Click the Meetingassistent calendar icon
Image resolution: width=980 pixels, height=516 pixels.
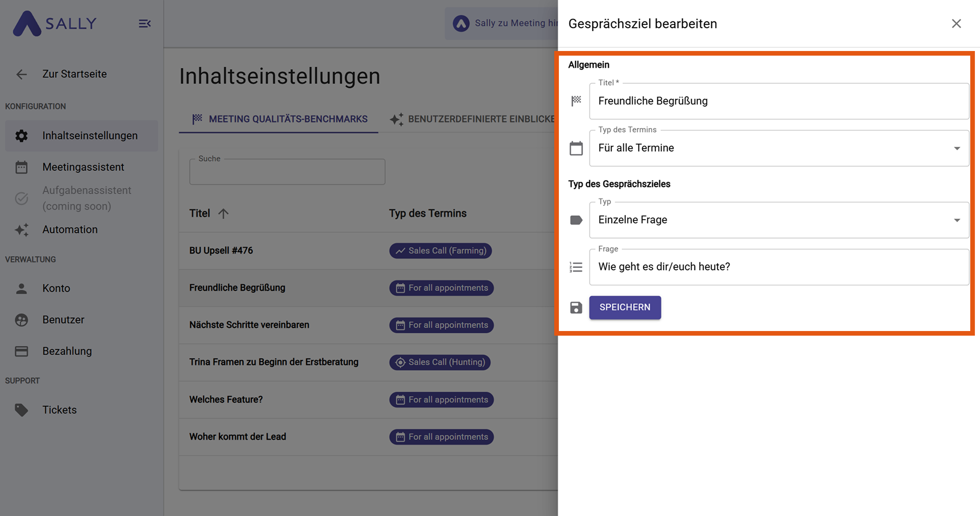point(21,167)
